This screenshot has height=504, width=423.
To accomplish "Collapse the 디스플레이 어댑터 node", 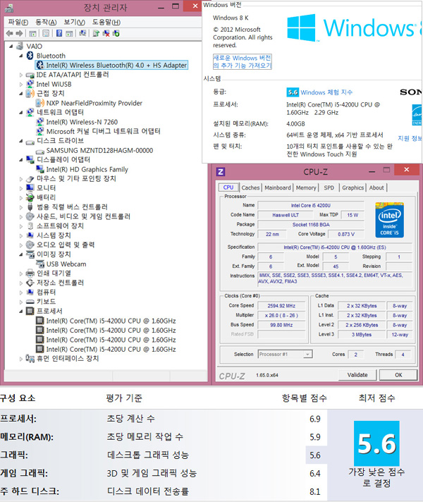I will (x=21, y=160).
